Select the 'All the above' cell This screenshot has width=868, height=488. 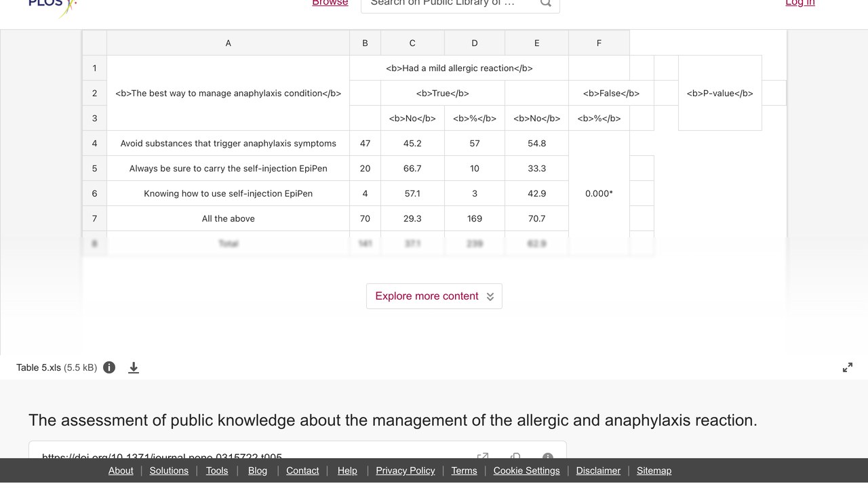click(x=228, y=218)
